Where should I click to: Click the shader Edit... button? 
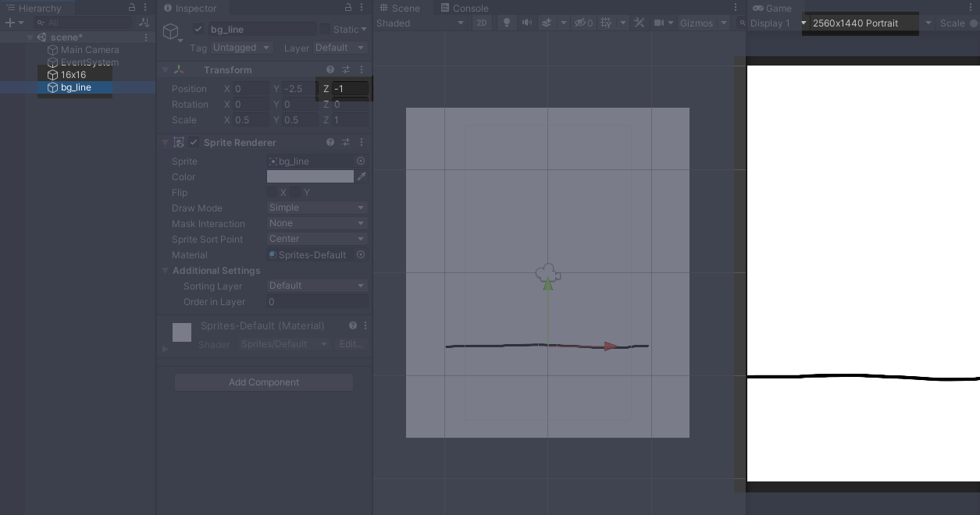point(351,344)
